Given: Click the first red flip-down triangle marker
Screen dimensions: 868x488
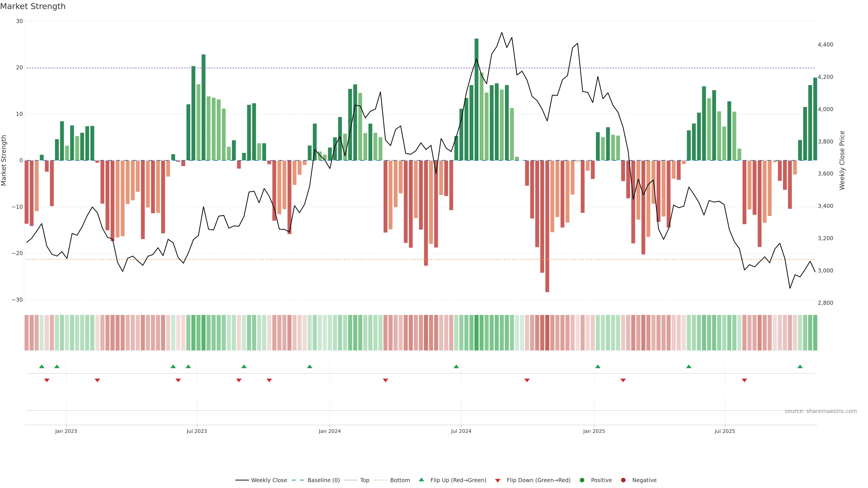Looking at the screenshot, I should coord(47,380).
